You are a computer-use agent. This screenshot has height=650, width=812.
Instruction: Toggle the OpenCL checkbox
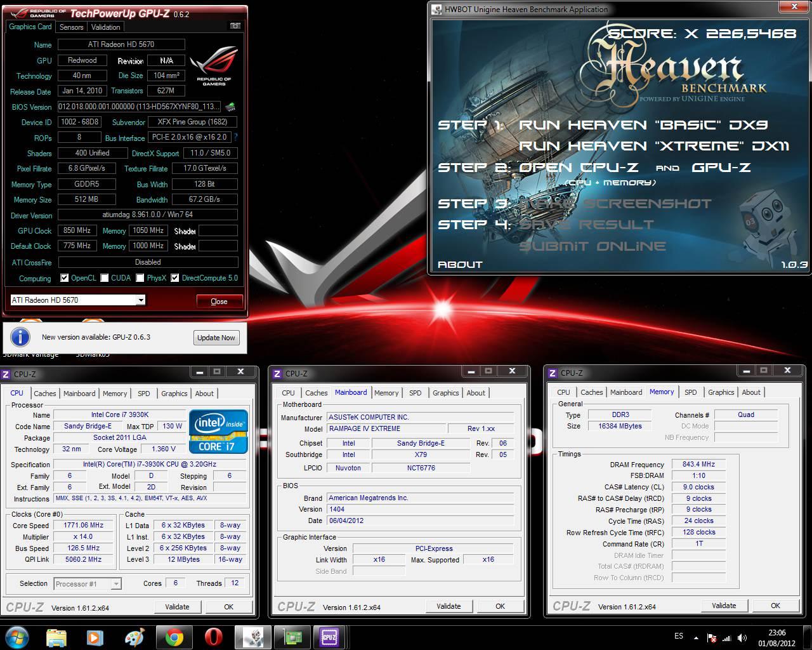[x=64, y=278]
